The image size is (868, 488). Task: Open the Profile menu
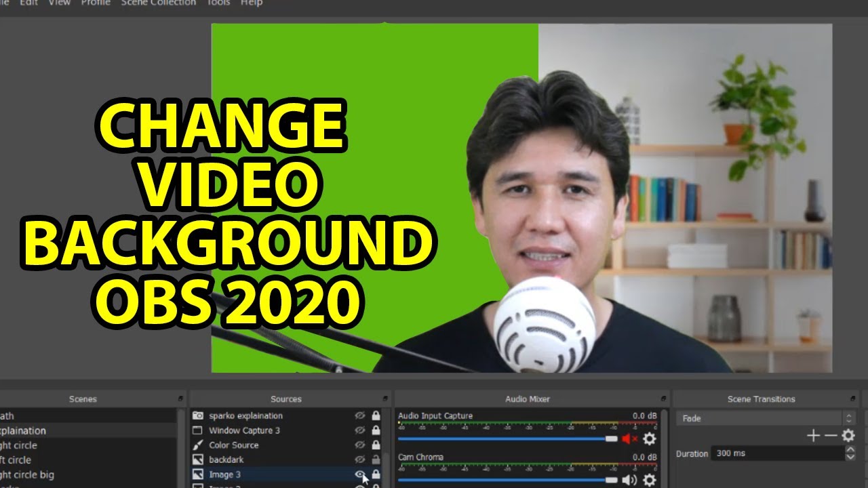point(96,3)
